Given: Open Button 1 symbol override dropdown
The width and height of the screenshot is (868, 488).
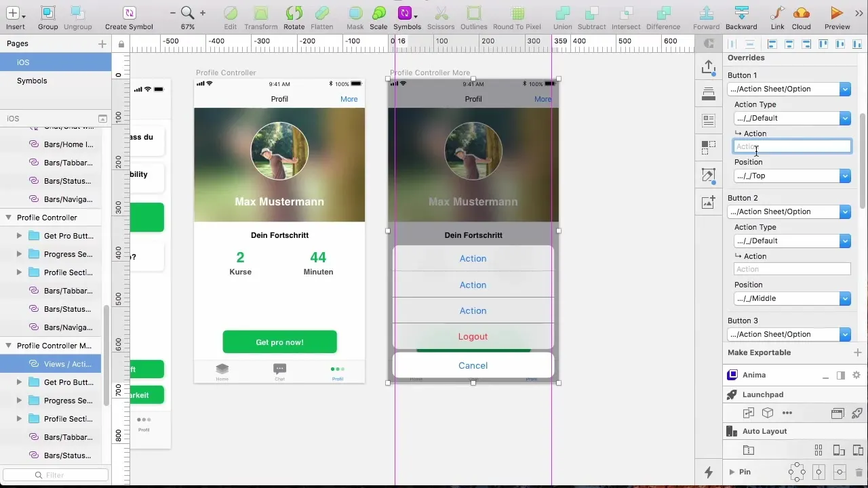Looking at the screenshot, I should (x=789, y=89).
